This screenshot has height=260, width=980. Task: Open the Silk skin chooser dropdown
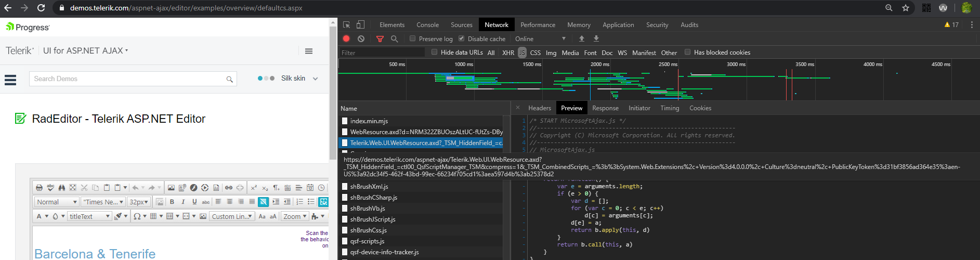[315, 79]
